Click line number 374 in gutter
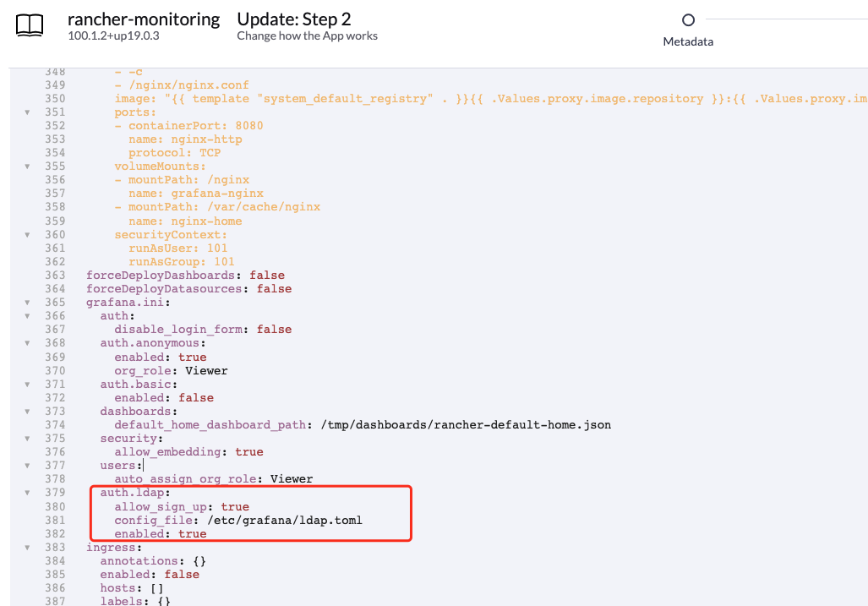 point(55,425)
